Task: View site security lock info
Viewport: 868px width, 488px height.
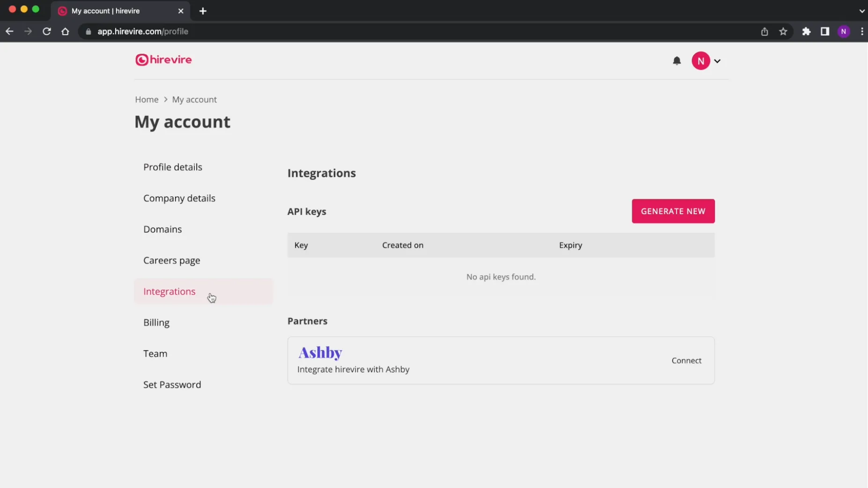Action: [x=88, y=31]
